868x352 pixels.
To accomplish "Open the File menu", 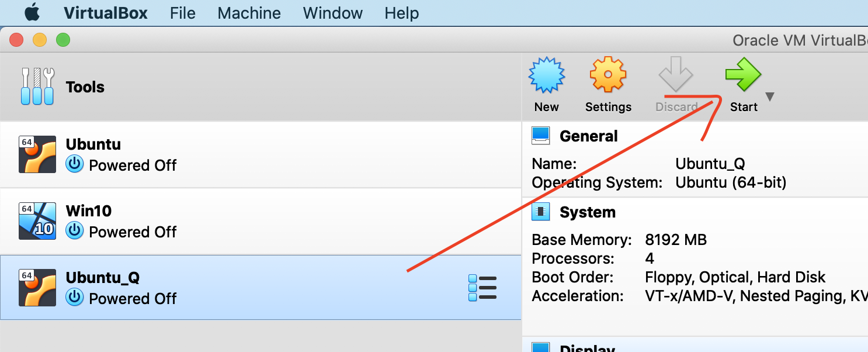I will click(x=183, y=13).
